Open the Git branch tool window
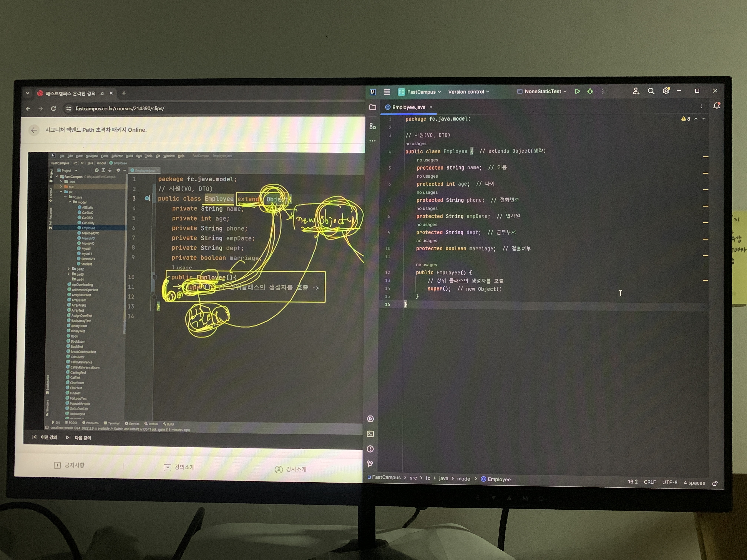747x560 pixels. tap(370, 464)
